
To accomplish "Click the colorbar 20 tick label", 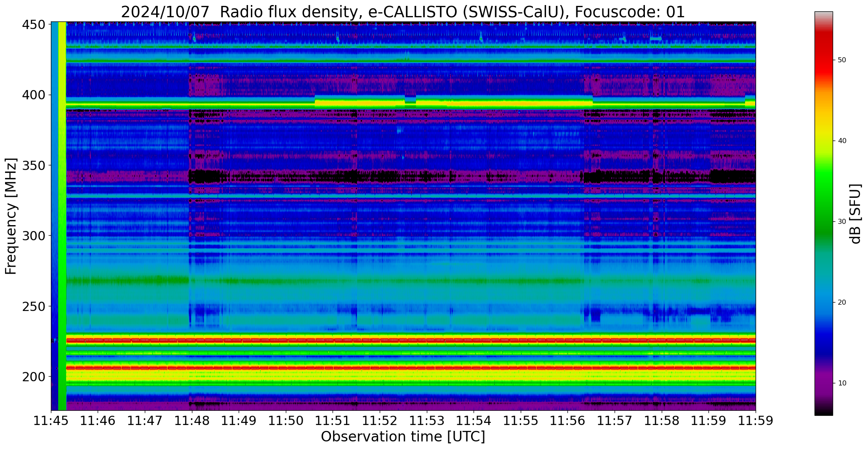I will coord(842,303).
